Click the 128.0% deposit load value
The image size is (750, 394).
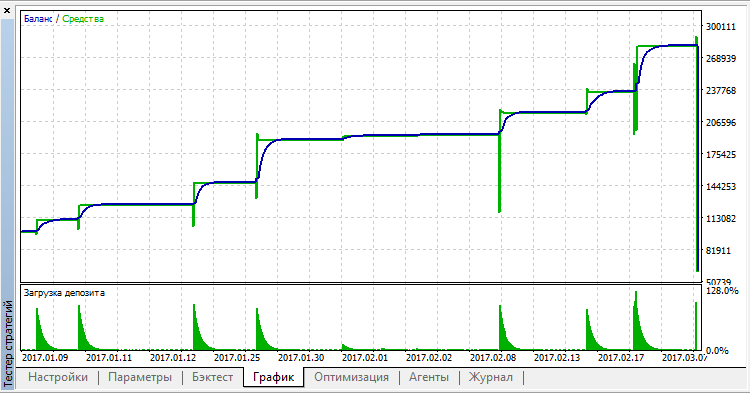(x=722, y=291)
